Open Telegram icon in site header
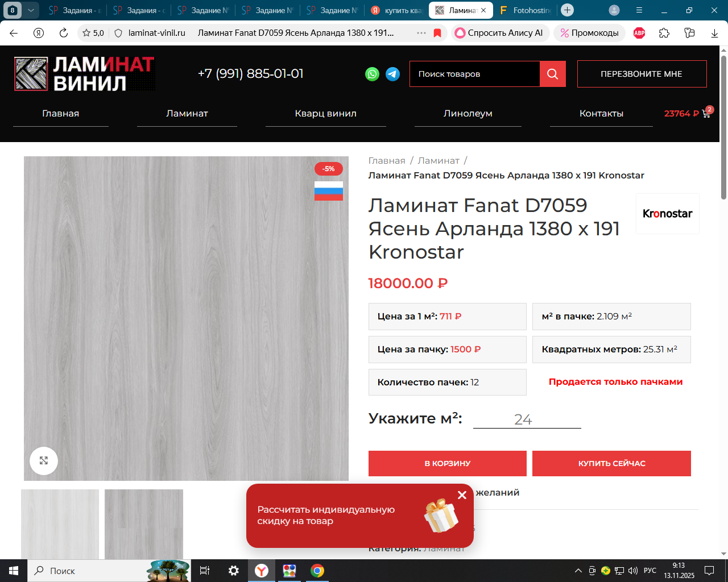 pos(392,74)
